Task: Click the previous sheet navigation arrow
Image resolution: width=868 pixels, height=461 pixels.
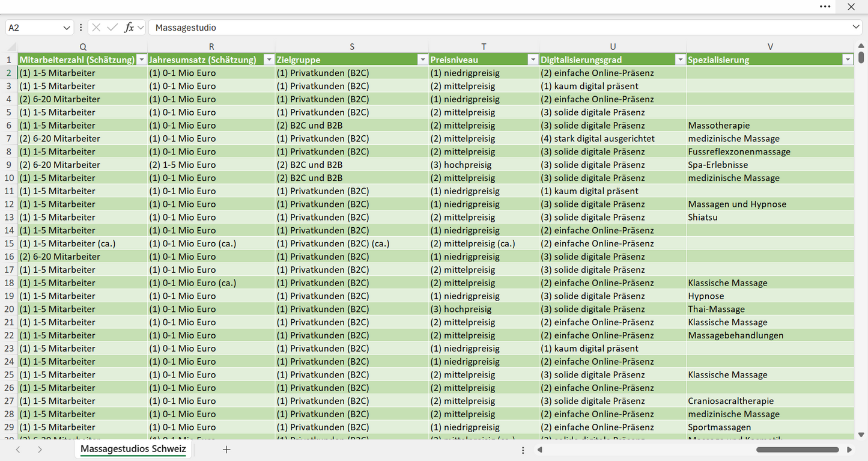Action: (18, 450)
